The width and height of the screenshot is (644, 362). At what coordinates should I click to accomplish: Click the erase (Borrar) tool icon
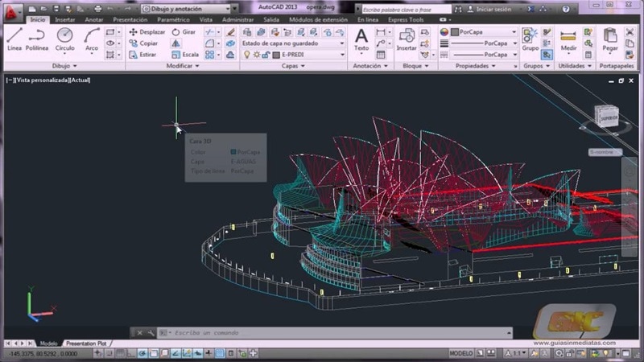tap(230, 31)
